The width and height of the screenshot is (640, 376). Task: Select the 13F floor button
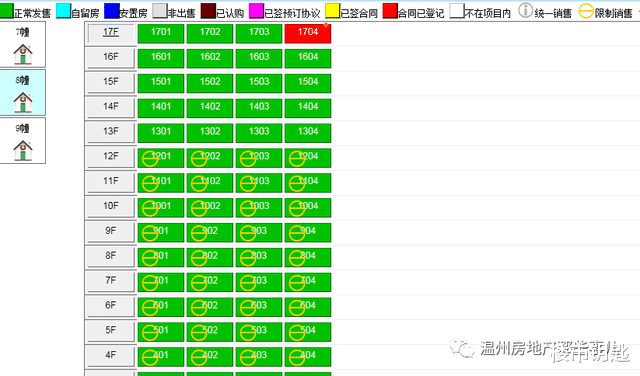(x=111, y=133)
